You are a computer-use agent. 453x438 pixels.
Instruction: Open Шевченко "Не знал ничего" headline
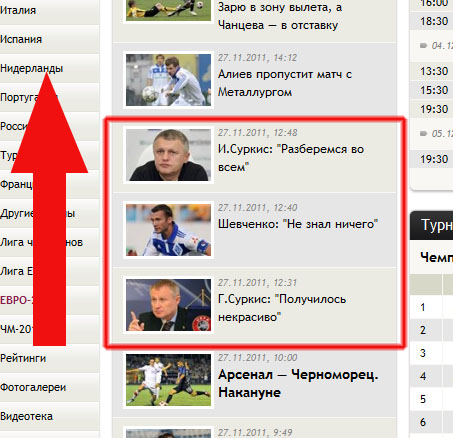point(298,224)
